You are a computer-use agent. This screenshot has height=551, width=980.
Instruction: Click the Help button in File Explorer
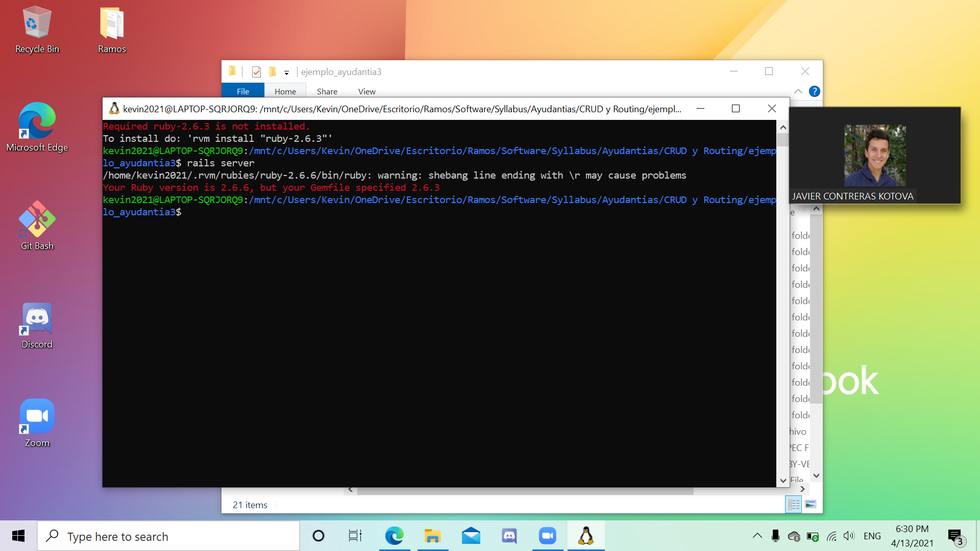(x=814, y=91)
